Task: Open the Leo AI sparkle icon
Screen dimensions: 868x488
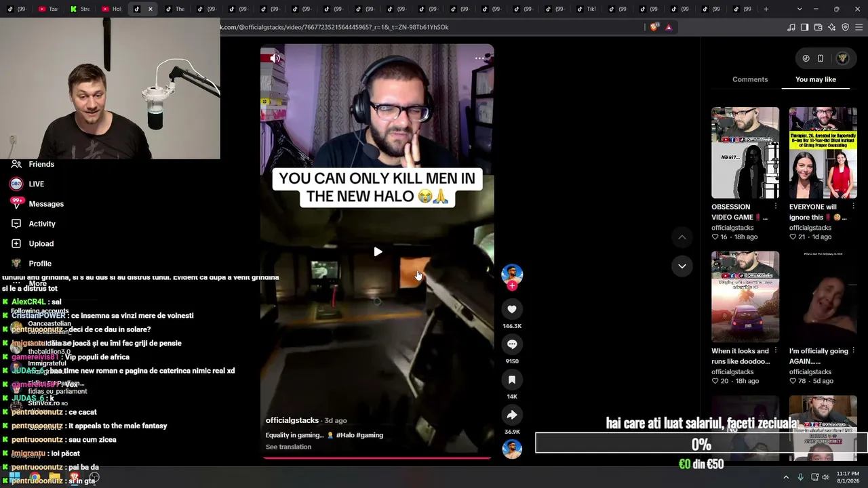Action: (x=832, y=27)
